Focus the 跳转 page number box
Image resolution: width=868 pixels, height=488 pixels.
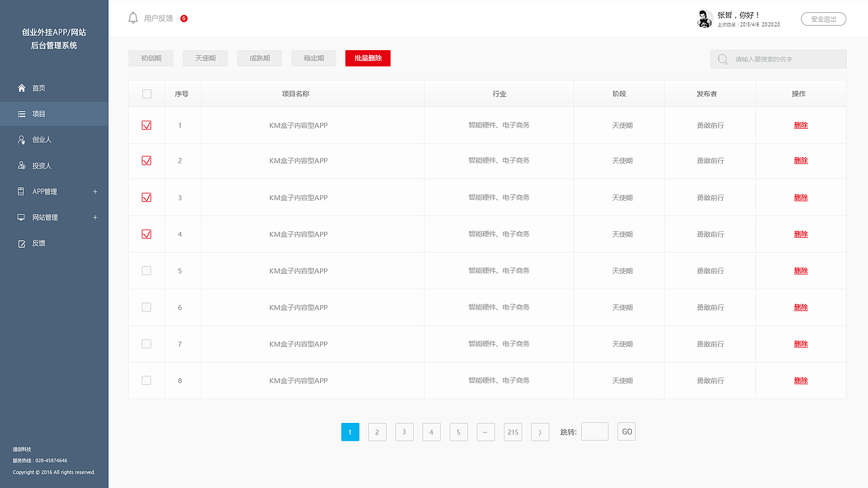595,432
